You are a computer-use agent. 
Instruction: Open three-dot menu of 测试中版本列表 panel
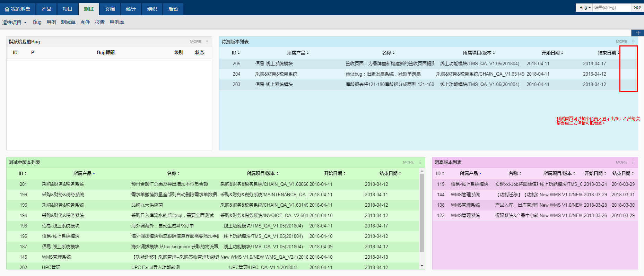tap(420, 162)
